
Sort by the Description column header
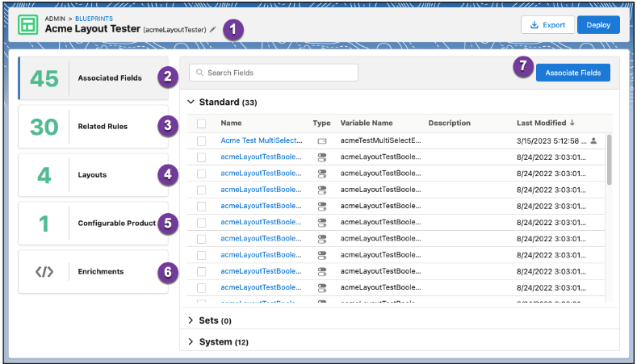(x=450, y=123)
